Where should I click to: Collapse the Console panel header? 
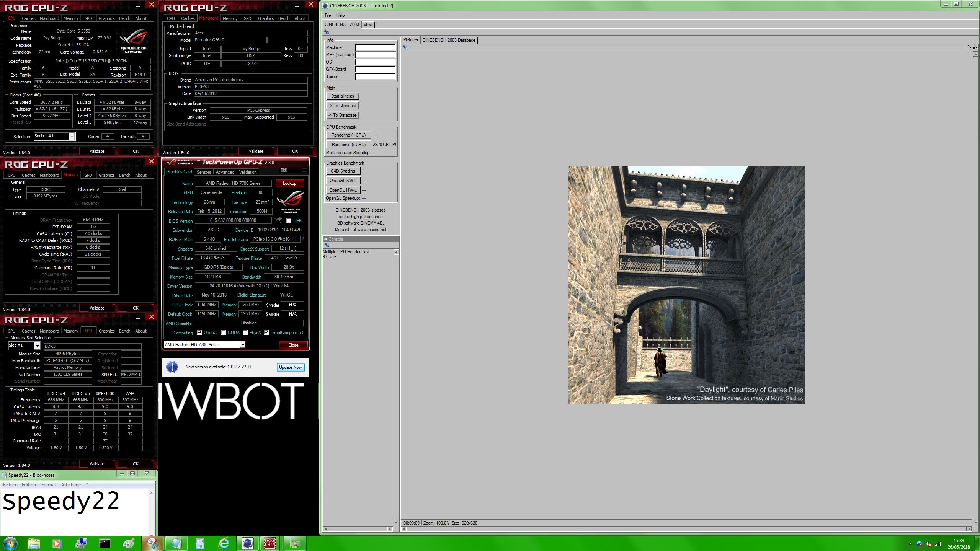(326, 239)
